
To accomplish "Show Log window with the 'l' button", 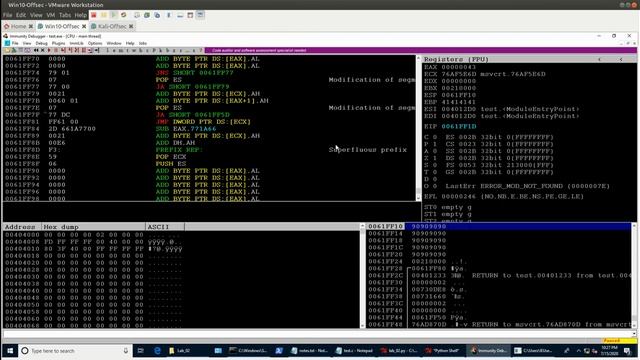I will click(x=108, y=50).
